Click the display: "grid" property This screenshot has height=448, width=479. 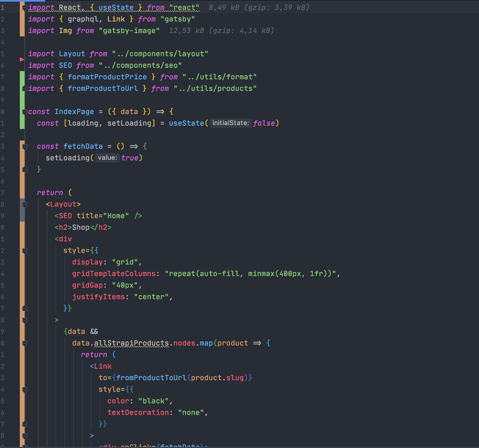105,262
